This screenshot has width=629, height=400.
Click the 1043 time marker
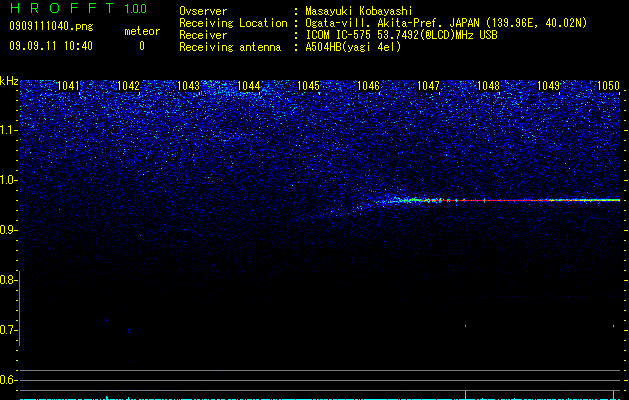tap(189, 86)
